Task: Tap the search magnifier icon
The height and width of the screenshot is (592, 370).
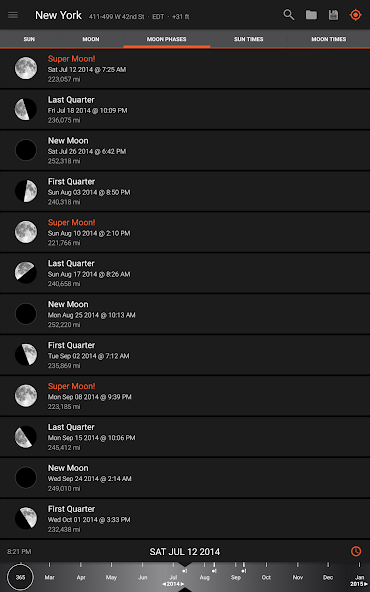Action: (289, 15)
